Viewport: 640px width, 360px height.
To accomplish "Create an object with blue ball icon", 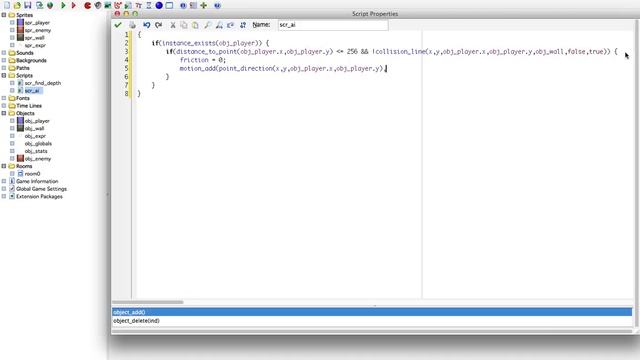I will click(x=159, y=5).
